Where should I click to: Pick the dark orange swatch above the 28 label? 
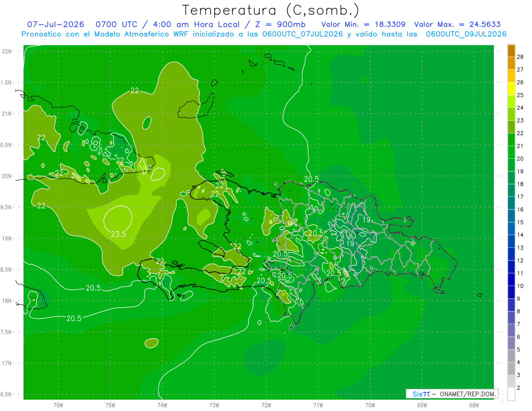pos(511,51)
